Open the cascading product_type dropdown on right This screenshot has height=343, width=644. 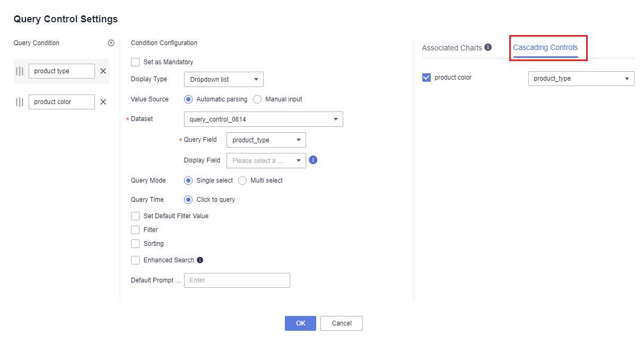[581, 79]
